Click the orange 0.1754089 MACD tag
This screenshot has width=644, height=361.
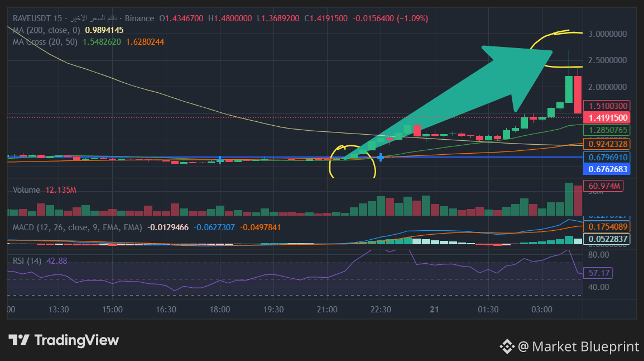click(607, 227)
